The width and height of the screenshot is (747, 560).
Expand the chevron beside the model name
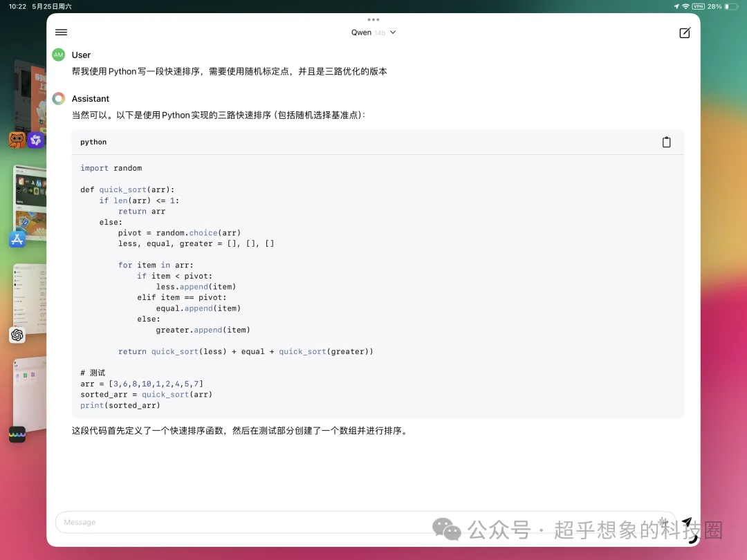(393, 32)
